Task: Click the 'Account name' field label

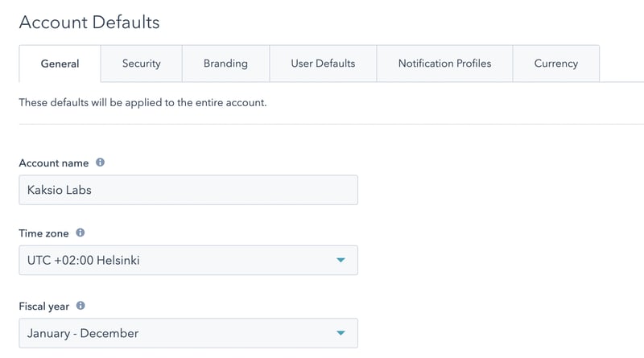Action: click(54, 163)
